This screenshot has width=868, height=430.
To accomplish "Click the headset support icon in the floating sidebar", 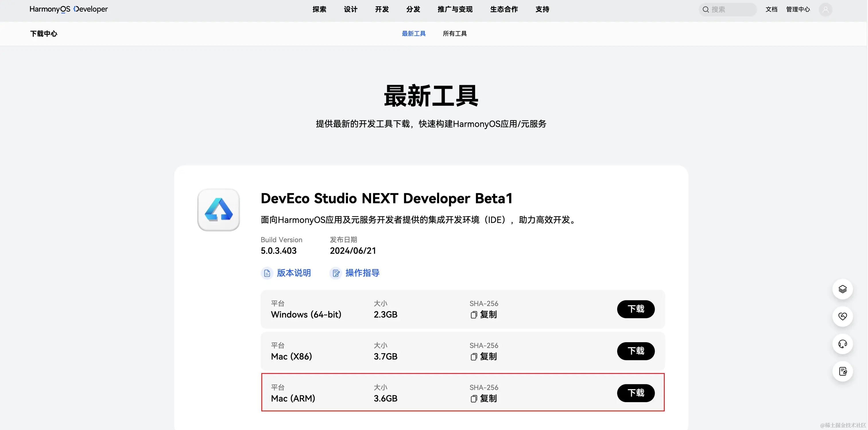I will [842, 344].
